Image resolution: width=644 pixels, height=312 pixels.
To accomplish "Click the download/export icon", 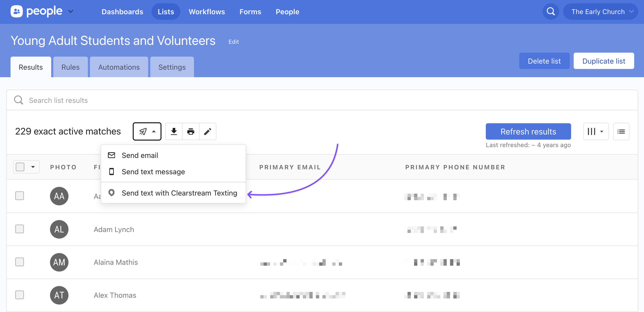I will tap(174, 131).
